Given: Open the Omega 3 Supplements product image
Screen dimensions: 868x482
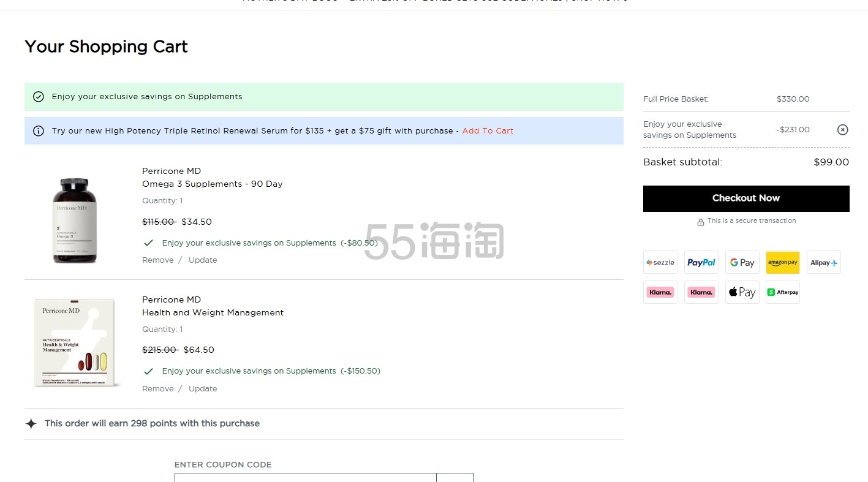Looking at the screenshot, I should 74,220.
